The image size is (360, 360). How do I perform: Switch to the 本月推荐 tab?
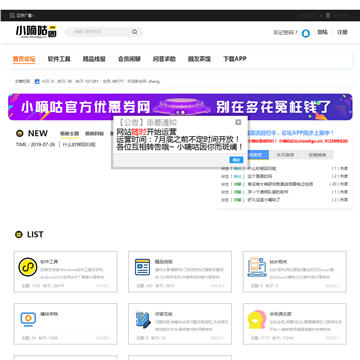285,155
